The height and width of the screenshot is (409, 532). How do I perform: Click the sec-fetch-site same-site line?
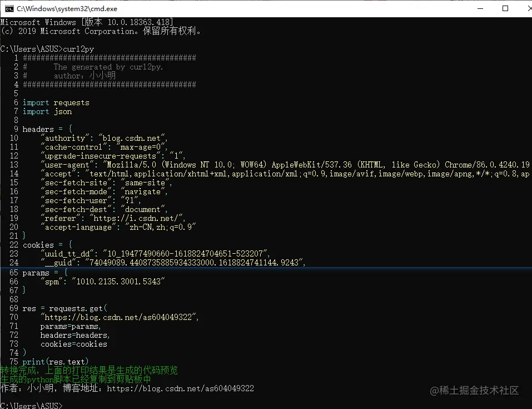(106, 183)
